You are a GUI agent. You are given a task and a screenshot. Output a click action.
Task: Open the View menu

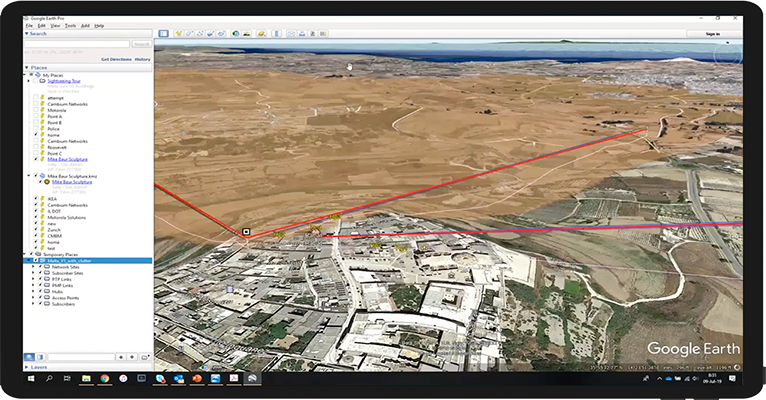coord(55,25)
